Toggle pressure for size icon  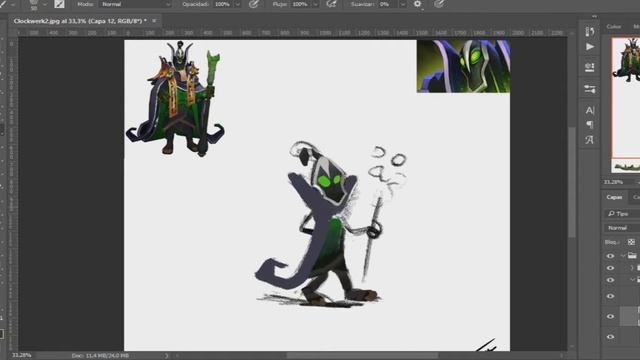pyautogui.click(x=439, y=4)
